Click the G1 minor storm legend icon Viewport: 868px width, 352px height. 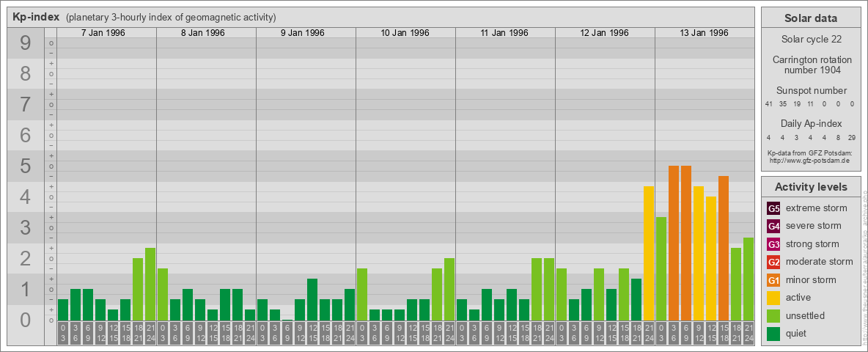773,280
